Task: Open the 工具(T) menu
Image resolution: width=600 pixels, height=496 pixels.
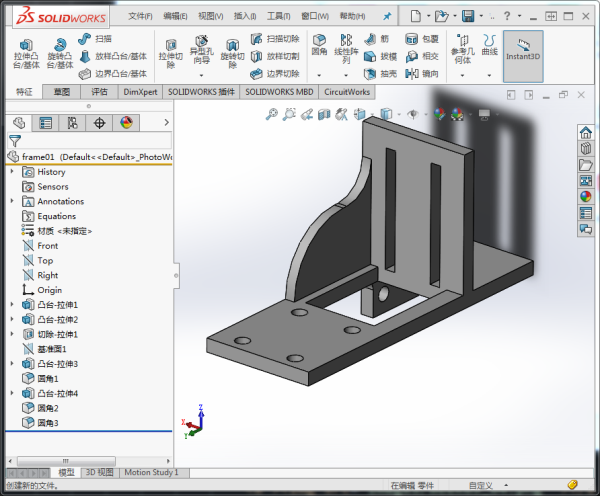Action: [279, 17]
